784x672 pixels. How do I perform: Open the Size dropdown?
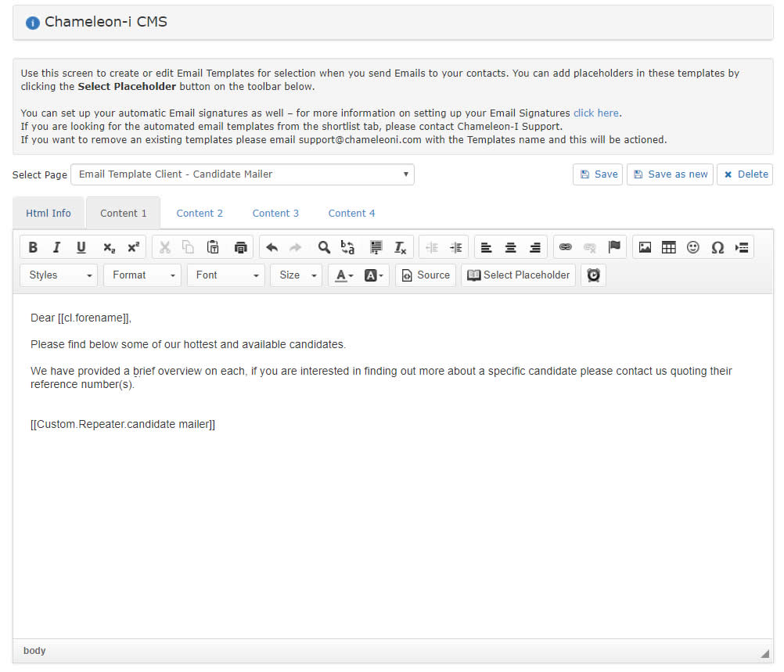[297, 275]
